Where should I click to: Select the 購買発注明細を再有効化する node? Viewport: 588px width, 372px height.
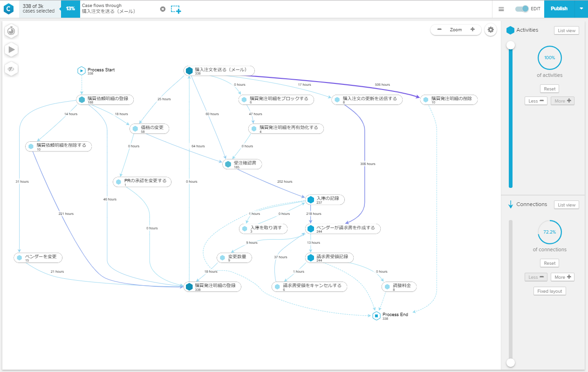(286, 129)
